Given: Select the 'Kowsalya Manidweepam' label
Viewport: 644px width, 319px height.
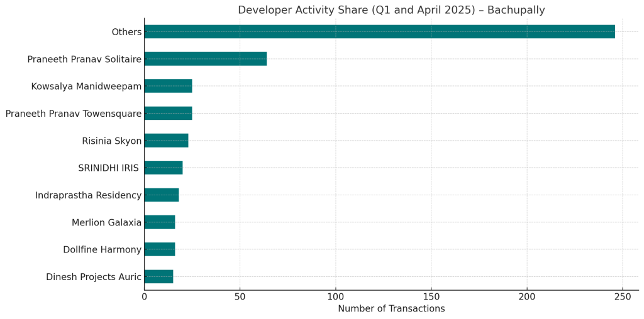Looking at the screenshot, I should [x=87, y=87].
